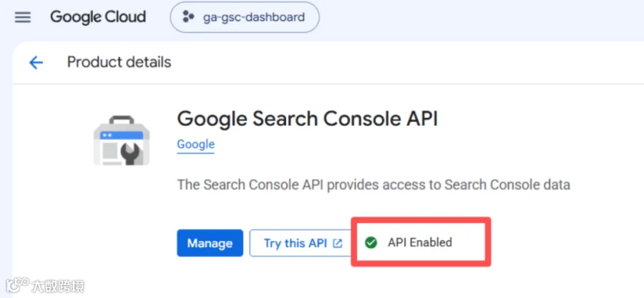Click the Search Console API description text
The image size is (644, 298).
[374, 185]
